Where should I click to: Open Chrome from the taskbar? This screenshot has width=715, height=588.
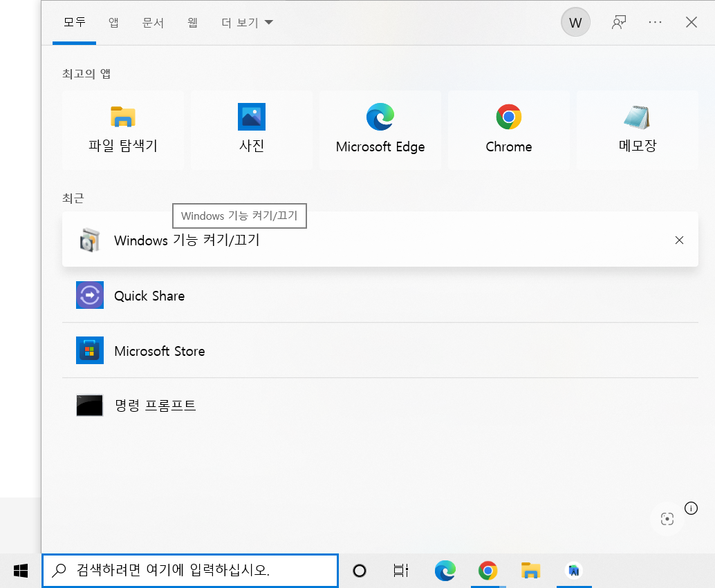point(488,571)
